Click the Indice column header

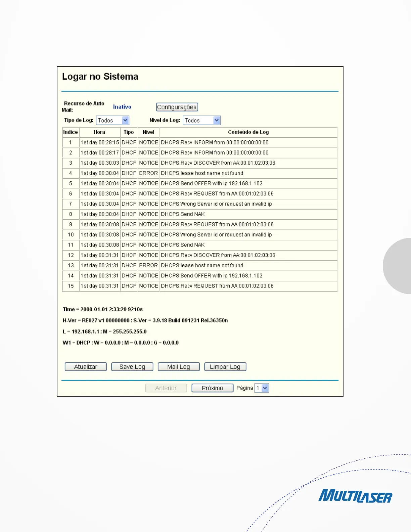click(x=71, y=132)
